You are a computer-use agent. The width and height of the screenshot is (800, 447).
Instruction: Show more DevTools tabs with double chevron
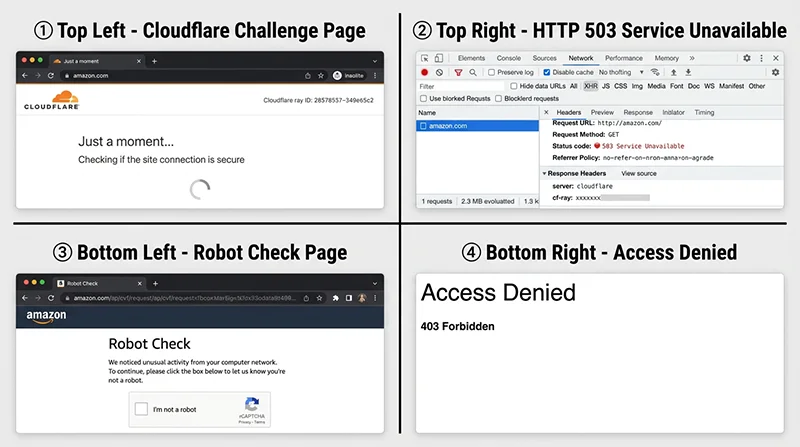(x=692, y=58)
